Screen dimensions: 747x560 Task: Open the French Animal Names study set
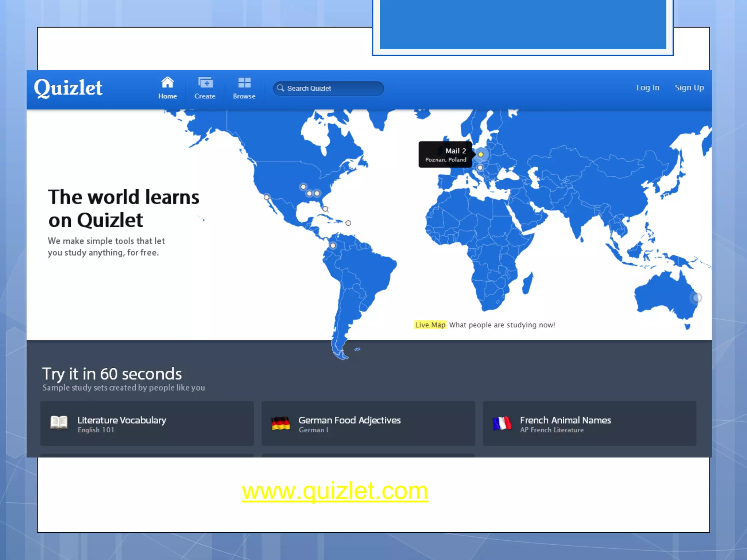click(x=589, y=423)
